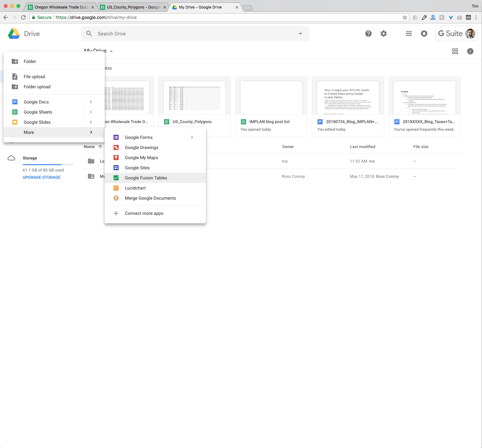Select File upload option

click(x=54, y=77)
